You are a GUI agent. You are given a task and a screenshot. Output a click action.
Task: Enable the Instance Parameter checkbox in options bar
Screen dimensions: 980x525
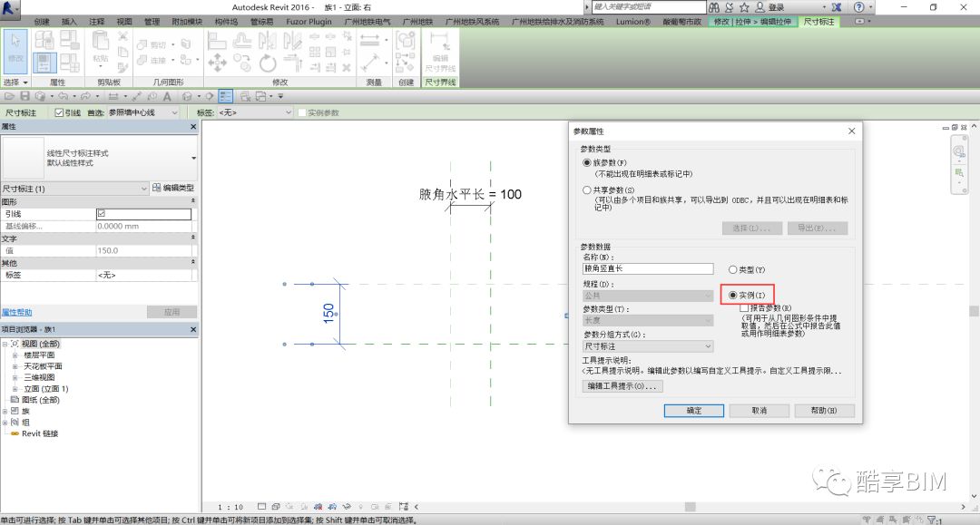302,112
